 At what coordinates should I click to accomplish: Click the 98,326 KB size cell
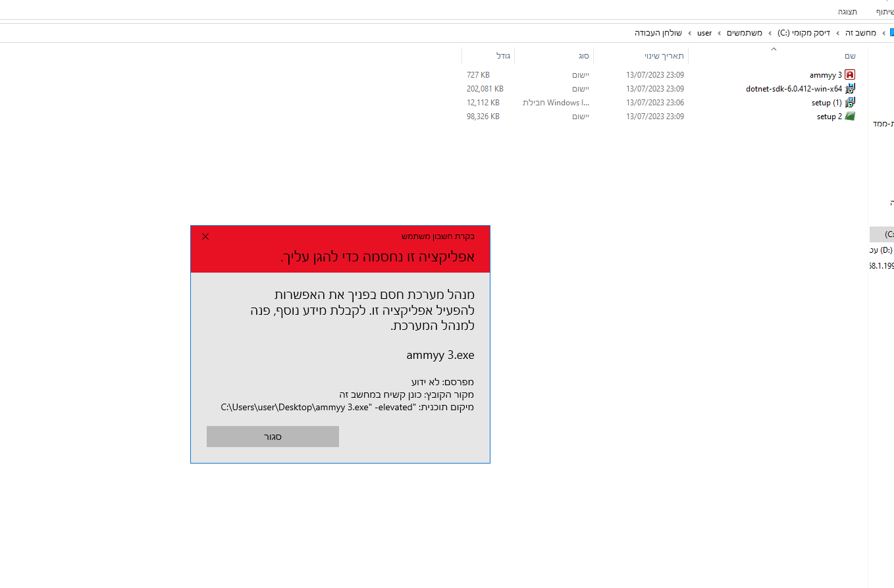point(483,117)
